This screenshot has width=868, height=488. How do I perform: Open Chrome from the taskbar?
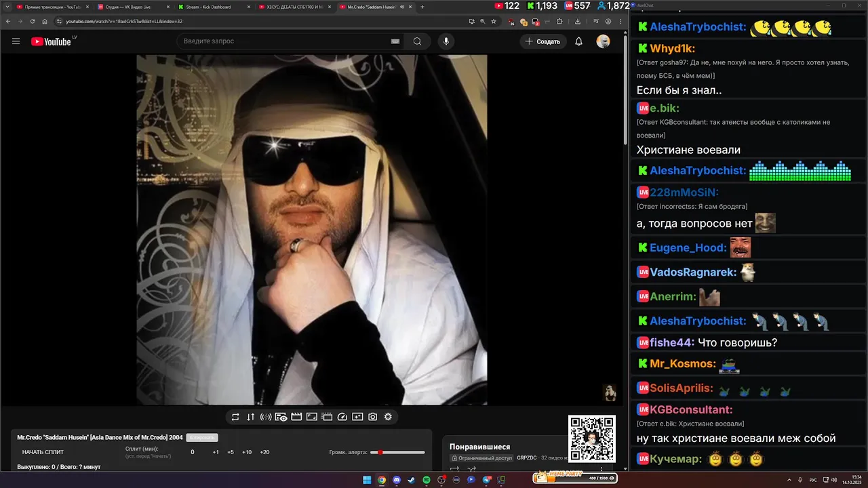382,480
